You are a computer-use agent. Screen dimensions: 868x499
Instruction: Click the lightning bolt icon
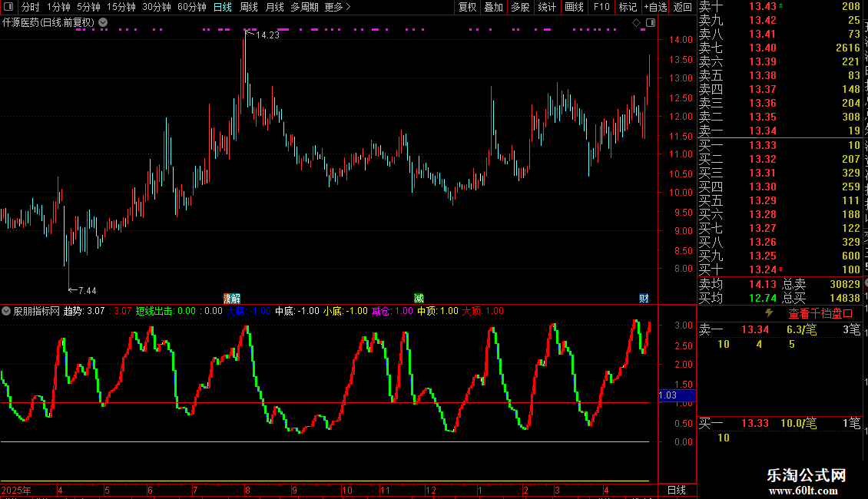769,313
